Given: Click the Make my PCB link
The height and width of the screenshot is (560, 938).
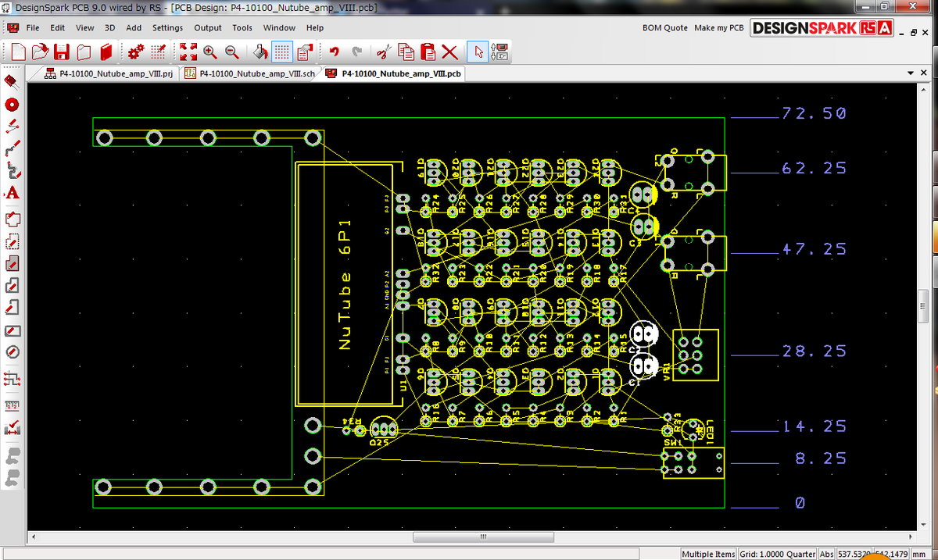Looking at the screenshot, I should coord(718,27).
